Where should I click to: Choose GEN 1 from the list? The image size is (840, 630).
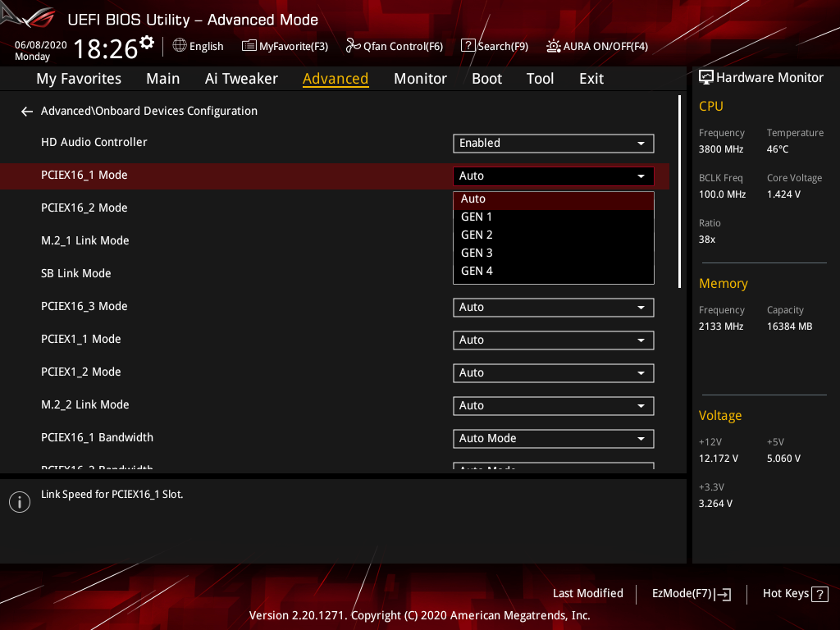pos(554,217)
